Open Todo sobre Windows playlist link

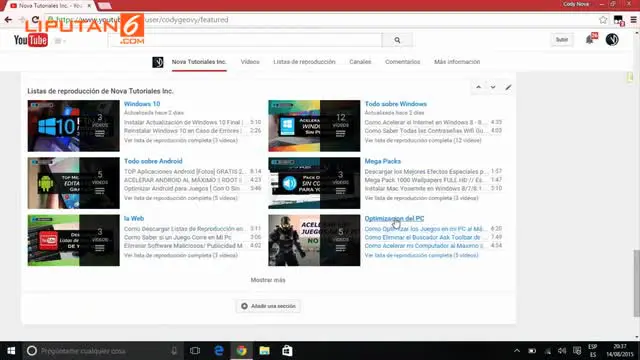(x=396, y=104)
